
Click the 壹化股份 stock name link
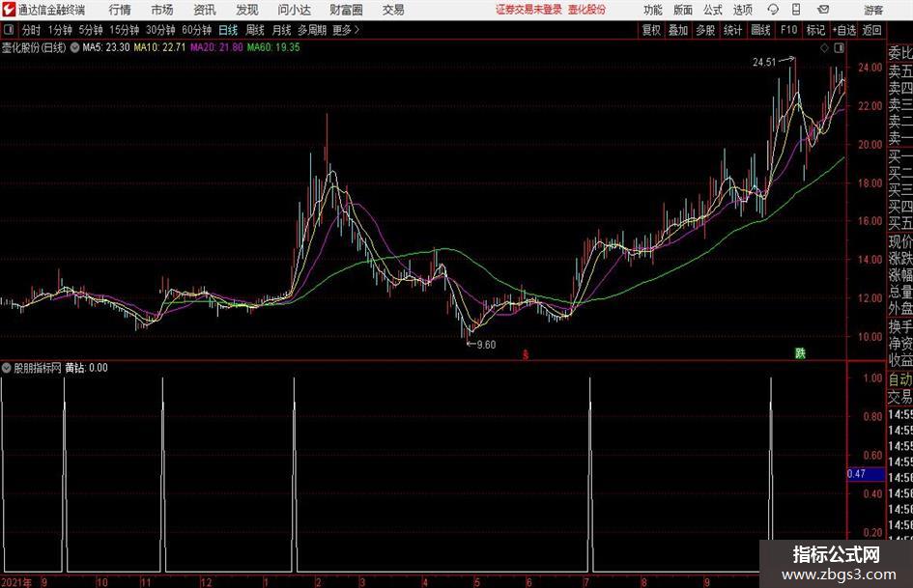[x=586, y=10]
